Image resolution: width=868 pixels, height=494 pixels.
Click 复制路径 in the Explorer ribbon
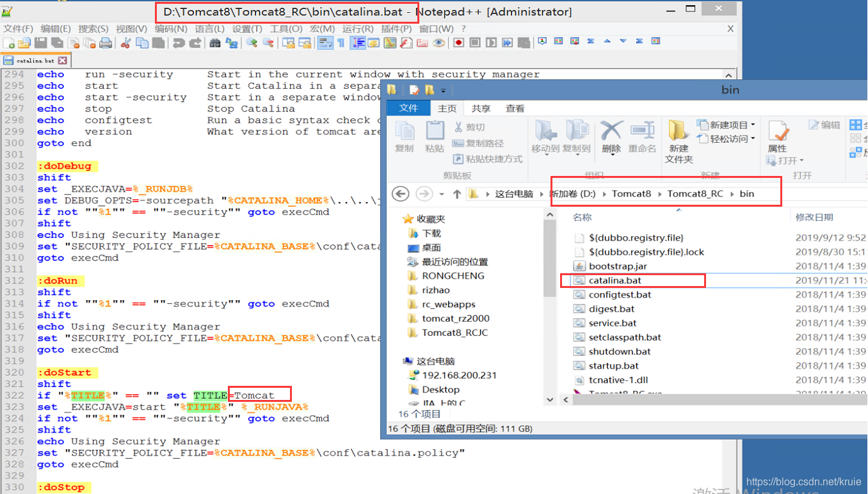(x=478, y=143)
